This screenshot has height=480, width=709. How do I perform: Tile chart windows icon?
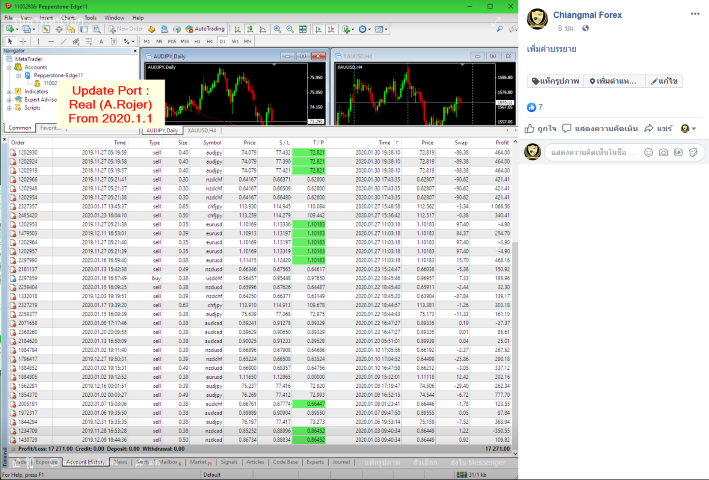pyautogui.click(x=303, y=29)
